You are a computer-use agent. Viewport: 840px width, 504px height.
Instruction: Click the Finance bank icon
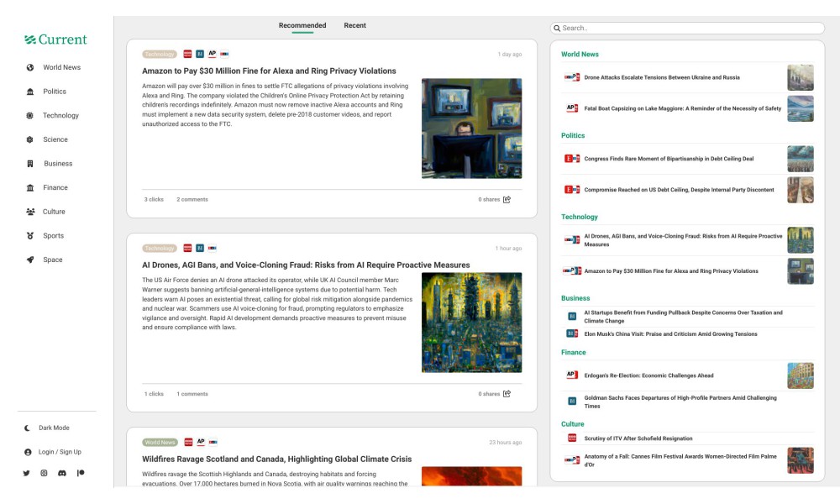[x=30, y=188]
